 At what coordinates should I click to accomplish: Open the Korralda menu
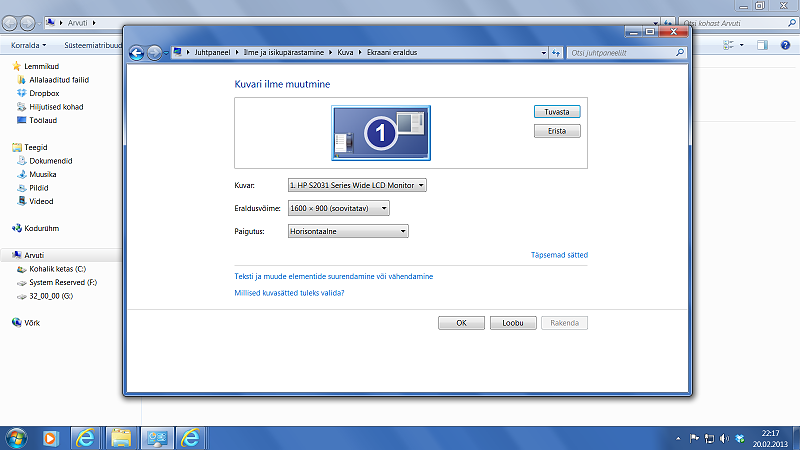[28, 45]
